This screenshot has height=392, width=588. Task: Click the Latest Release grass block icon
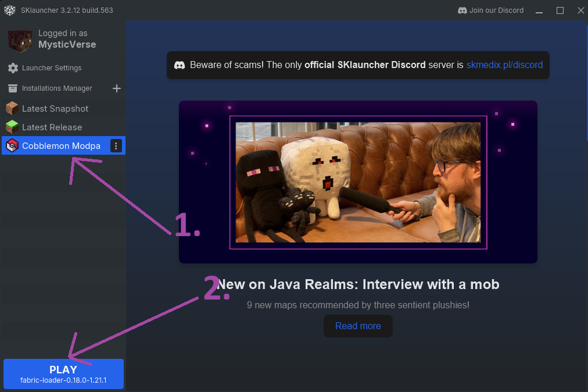(12, 127)
